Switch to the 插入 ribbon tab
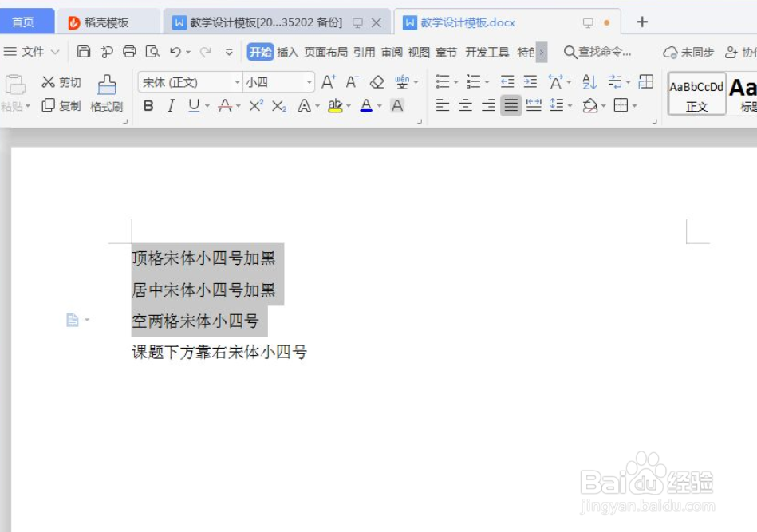The image size is (757, 532). (x=288, y=50)
